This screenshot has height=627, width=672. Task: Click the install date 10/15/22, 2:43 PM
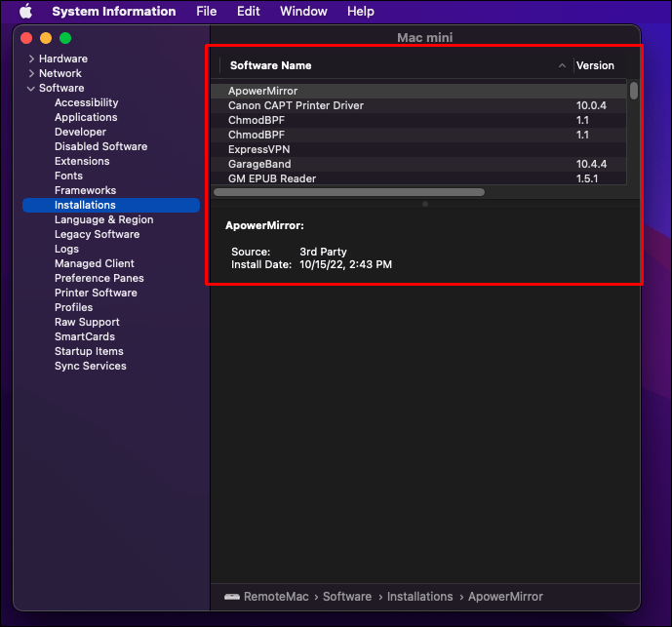pos(346,264)
